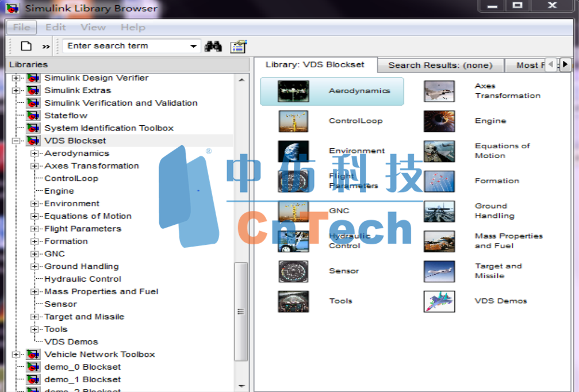
Task: Expand the Environment tree node
Action: click(34, 203)
